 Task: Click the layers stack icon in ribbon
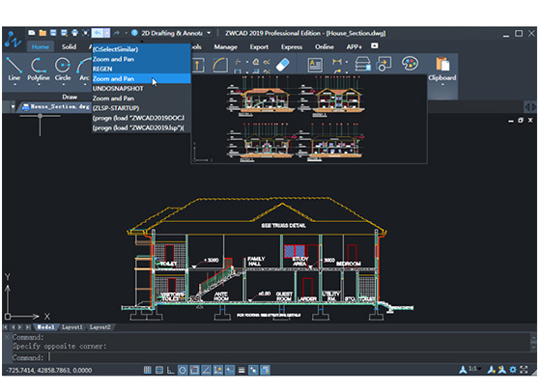click(362, 64)
